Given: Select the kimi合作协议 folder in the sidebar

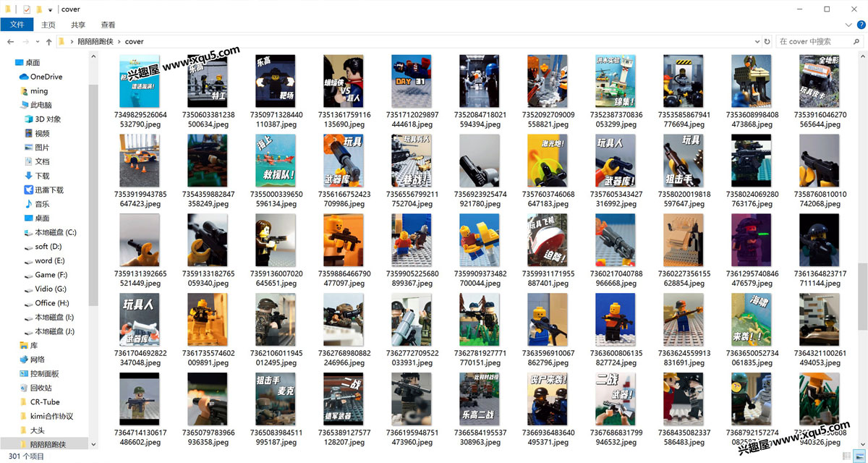Looking at the screenshot, I should (x=46, y=416).
